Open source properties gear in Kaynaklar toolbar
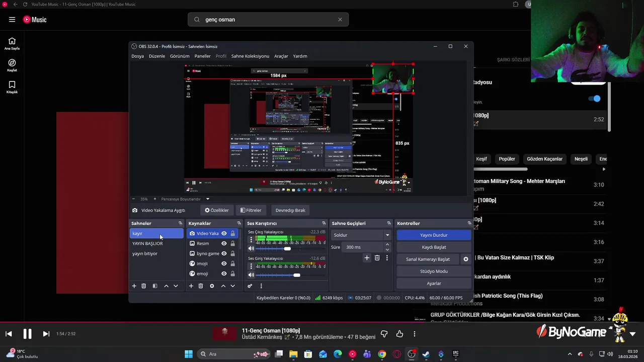 click(212, 286)
